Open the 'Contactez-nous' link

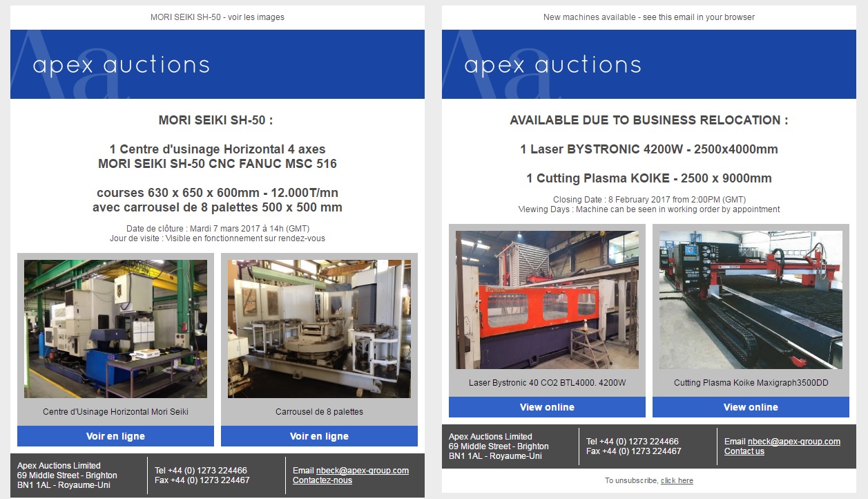pyautogui.click(x=322, y=480)
